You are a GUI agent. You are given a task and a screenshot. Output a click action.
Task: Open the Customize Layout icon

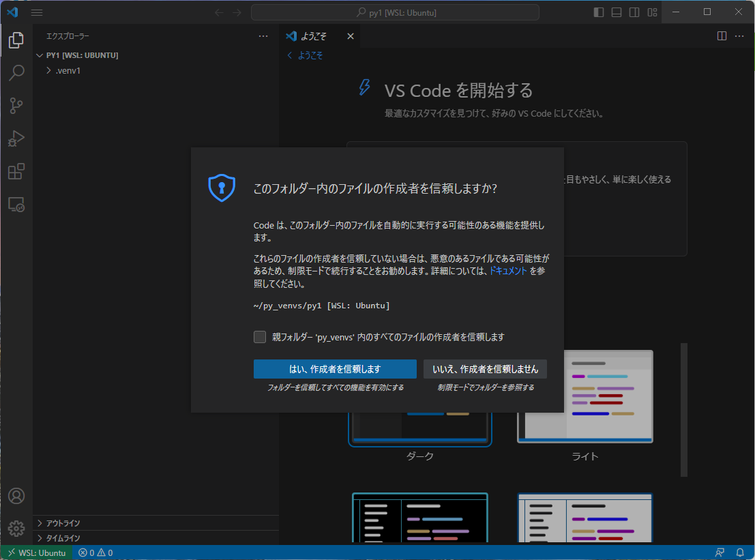tap(653, 12)
